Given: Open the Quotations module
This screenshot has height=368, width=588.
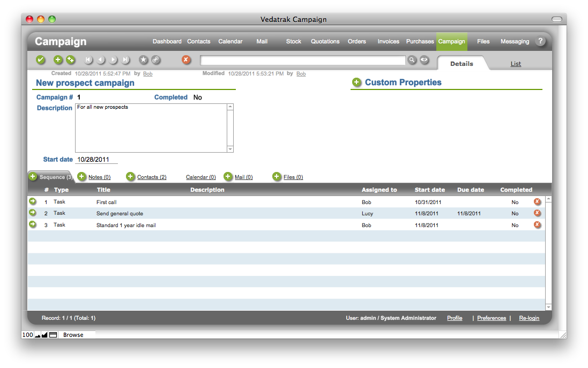Looking at the screenshot, I should click(325, 41).
